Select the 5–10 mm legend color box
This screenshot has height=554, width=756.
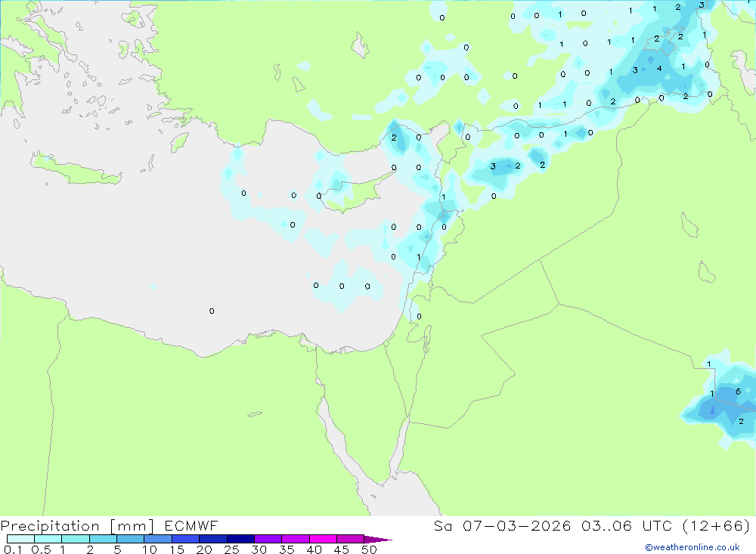coord(131,539)
